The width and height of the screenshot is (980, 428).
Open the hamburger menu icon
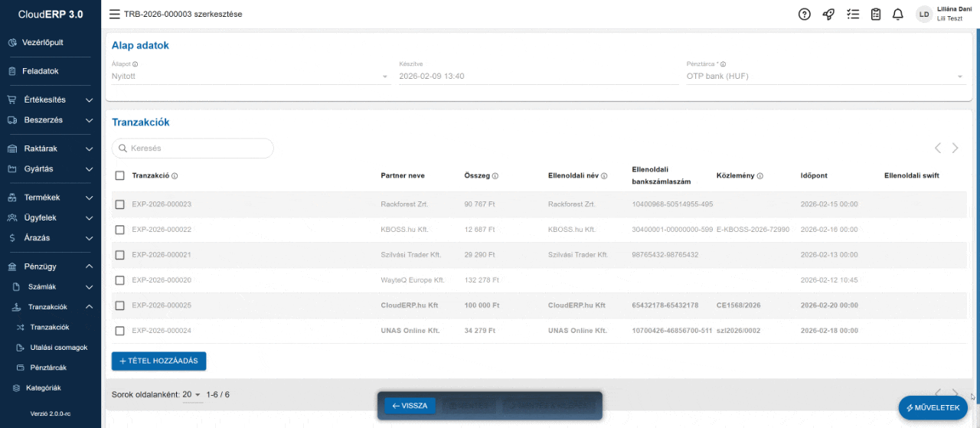tap(114, 14)
